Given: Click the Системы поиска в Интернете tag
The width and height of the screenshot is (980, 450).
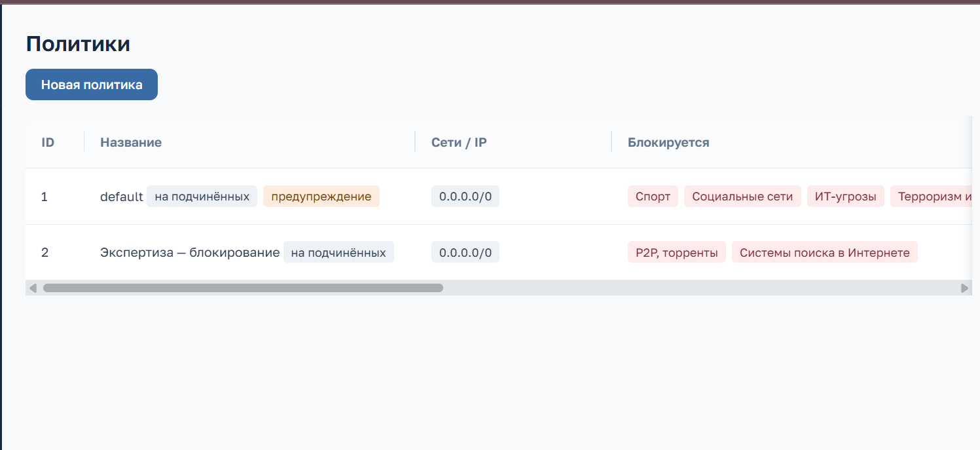Looking at the screenshot, I should [825, 252].
